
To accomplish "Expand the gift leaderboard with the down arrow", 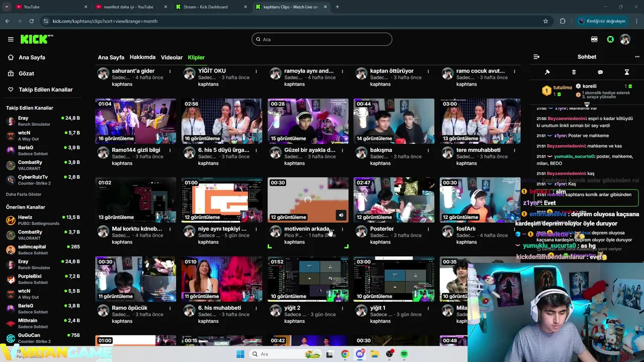I will pyautogui.click(x=587, y=104).
